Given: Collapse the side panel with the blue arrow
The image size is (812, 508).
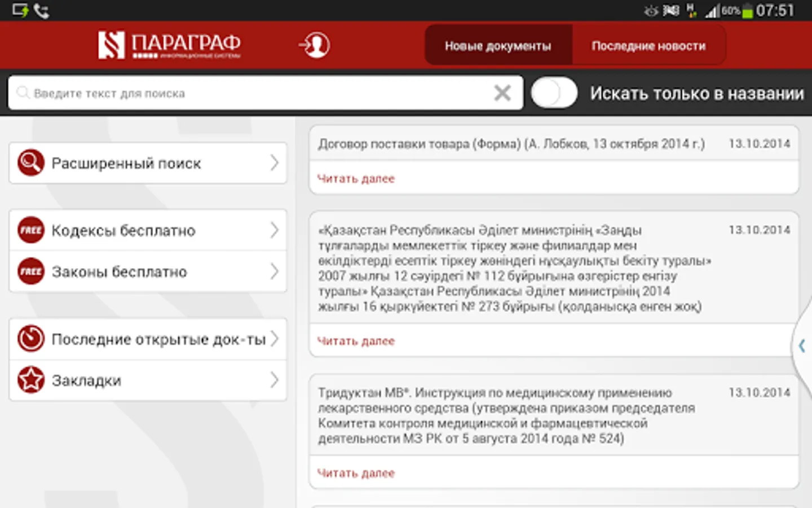Looking at the screenshot, I should point(802,345).
